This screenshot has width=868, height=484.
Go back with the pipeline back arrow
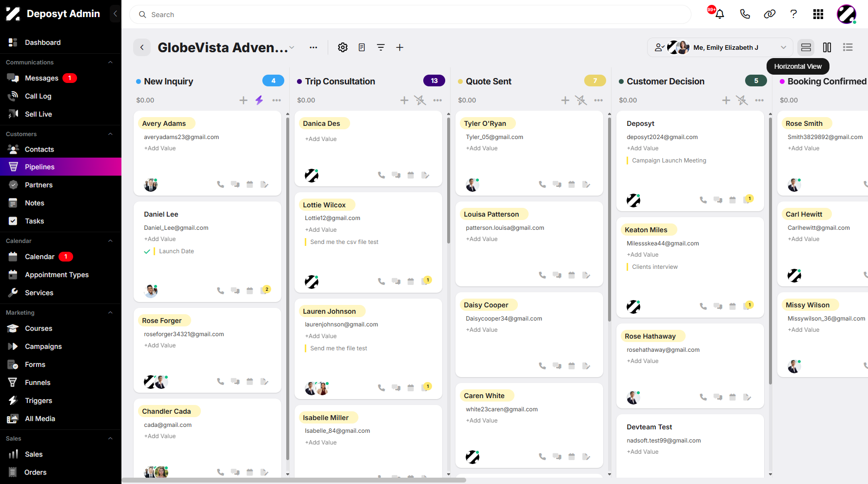(x=142, y=47)
